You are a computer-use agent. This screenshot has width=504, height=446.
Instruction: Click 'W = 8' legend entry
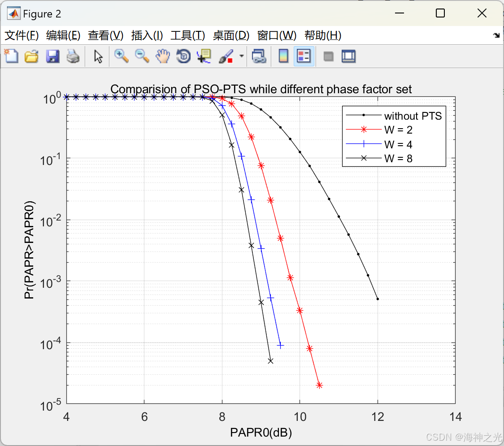click(398, 158)
